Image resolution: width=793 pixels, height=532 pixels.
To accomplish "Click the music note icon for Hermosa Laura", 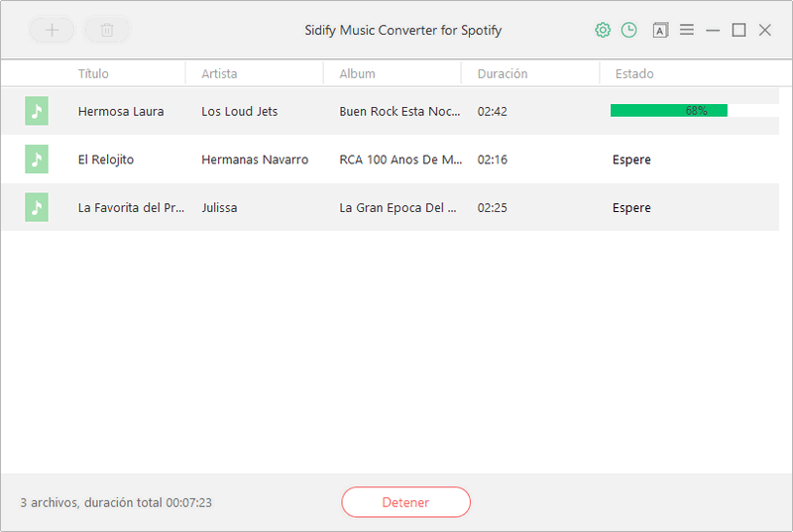I will point(37,111).
